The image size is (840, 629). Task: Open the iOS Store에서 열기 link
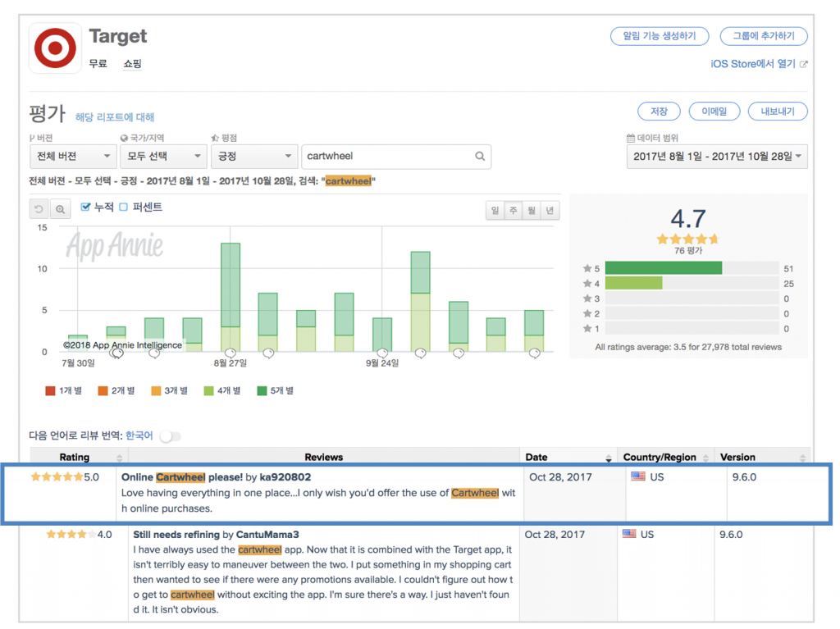pyautogui.click(x=753, y=64)
